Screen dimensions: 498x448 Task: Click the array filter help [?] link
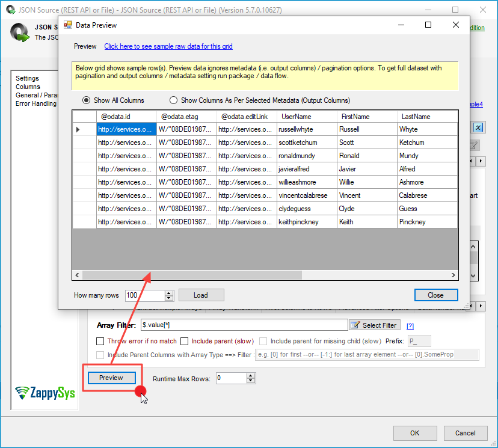pyautogui.click(x=411, y=325)
